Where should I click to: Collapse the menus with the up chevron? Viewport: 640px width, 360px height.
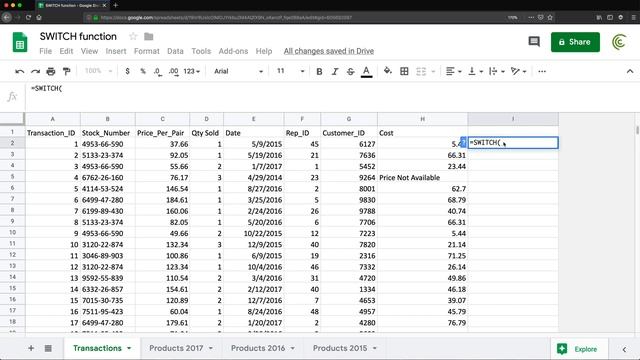630,71
